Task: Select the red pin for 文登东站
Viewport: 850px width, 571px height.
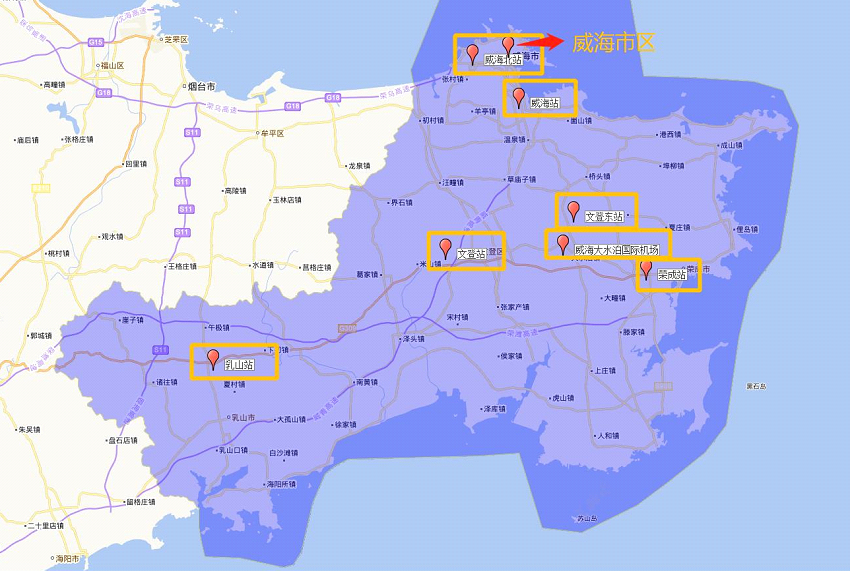Action: click(x=573, y=211)
